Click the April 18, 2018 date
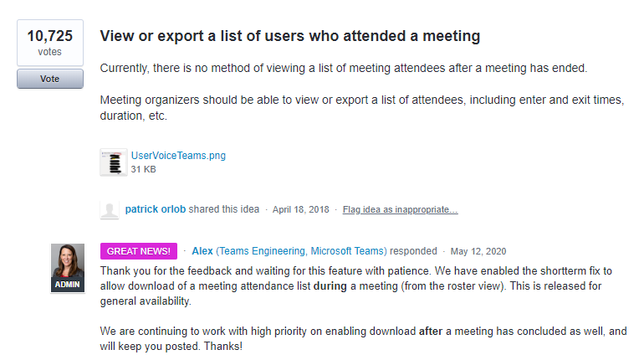 click(300, 209)
